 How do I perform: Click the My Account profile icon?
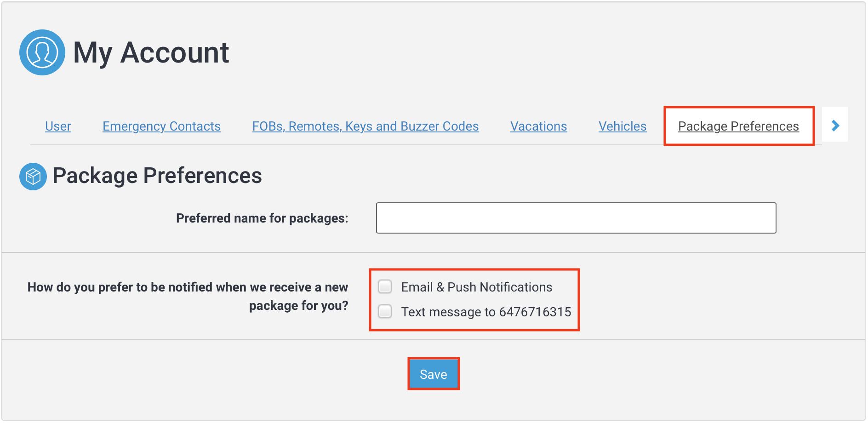coord(42,52)
